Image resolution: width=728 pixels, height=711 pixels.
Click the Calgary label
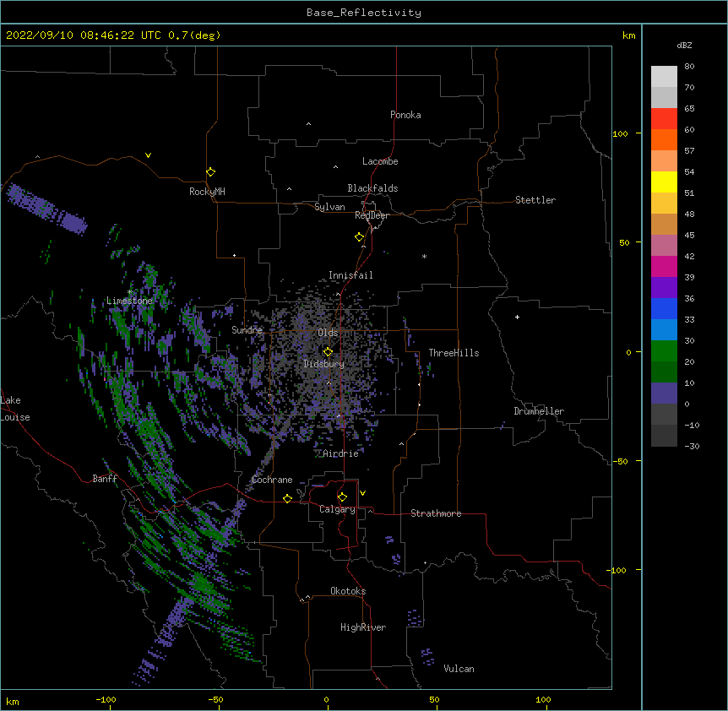coord(337,509)
